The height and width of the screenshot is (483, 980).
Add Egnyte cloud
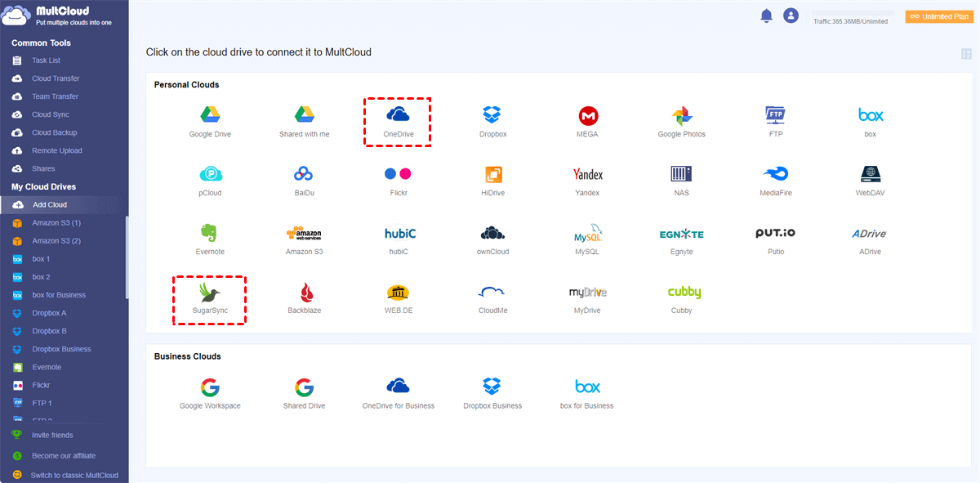coord(682,239)
